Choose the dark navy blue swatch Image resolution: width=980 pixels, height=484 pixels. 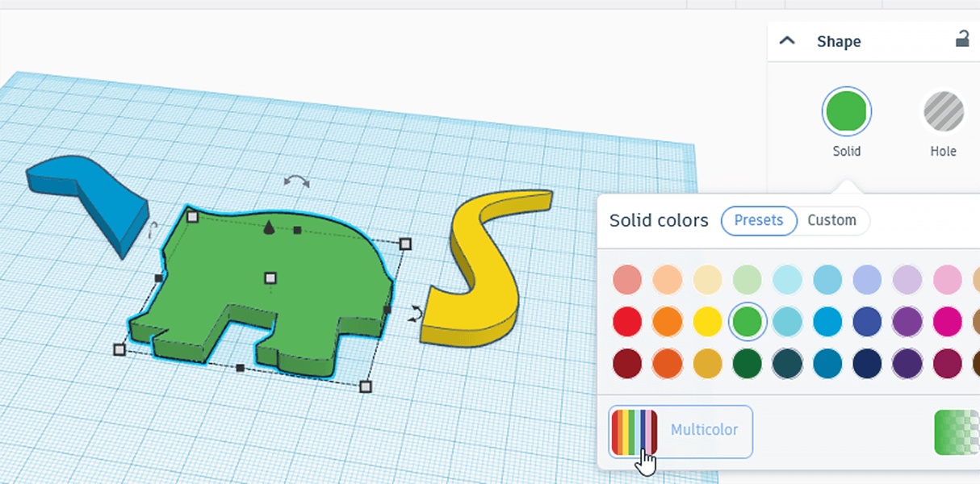click(x=867, y=363)
